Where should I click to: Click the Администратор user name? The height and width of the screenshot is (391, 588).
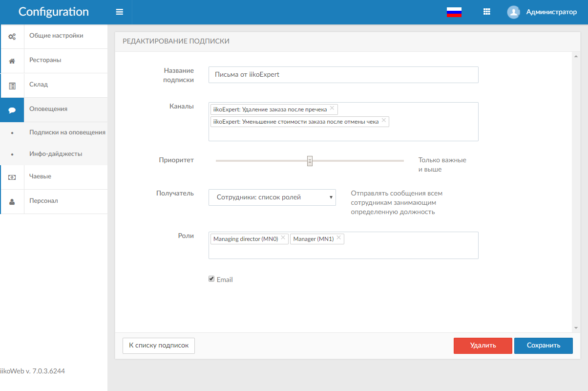coord(551,12)
